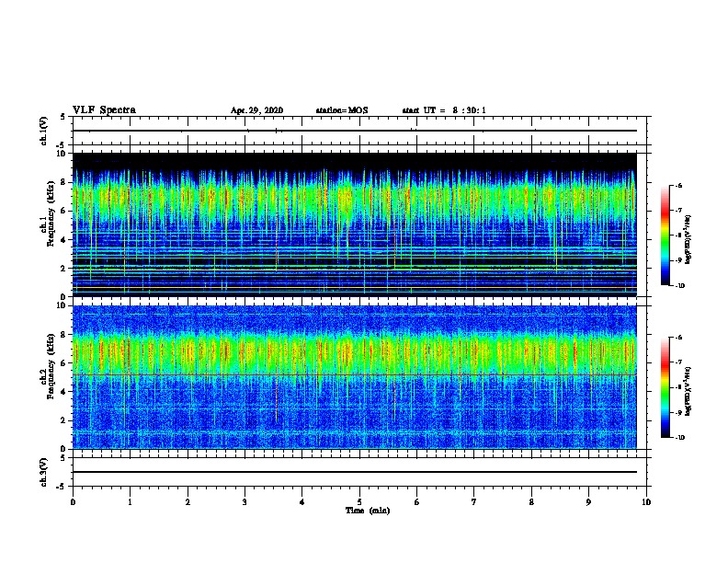728x563 pixels.
Task: Click the "Time (min)" axis title
Action: coord(368,511)
